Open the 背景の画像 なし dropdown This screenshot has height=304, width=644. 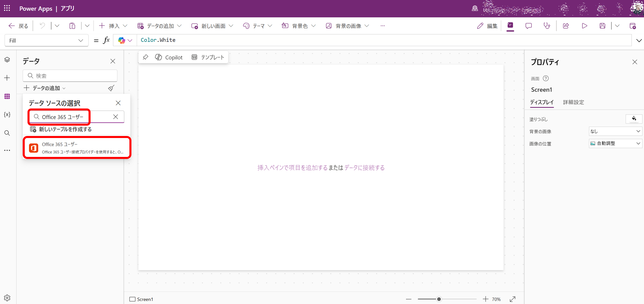click(x=615, y=131)
